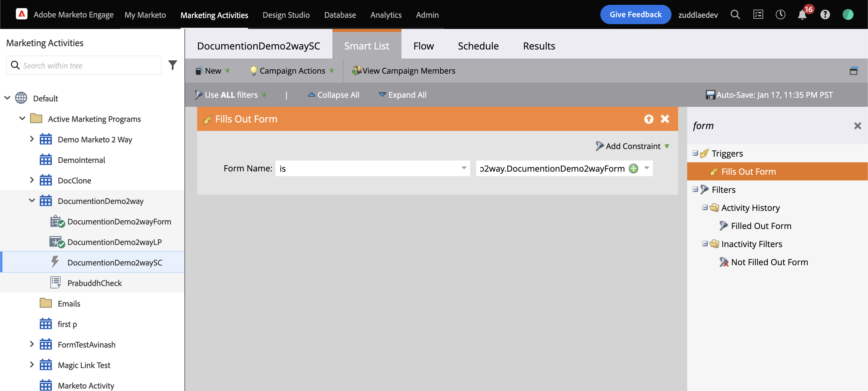
Task: Collapse the Inactivity Filters folder
Action: (x=705, y=243)
